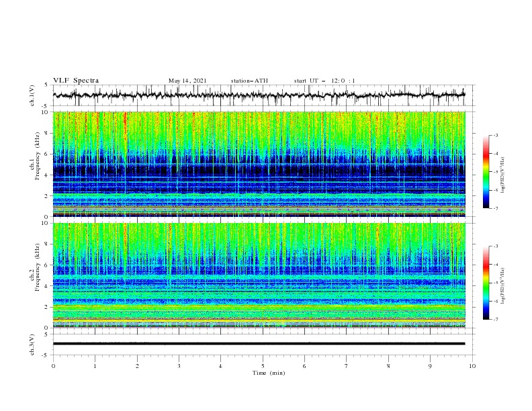
Task: Click the ch.1 voltage waveform trace panel
Action: pyautogui.click(x=264, y=95)
